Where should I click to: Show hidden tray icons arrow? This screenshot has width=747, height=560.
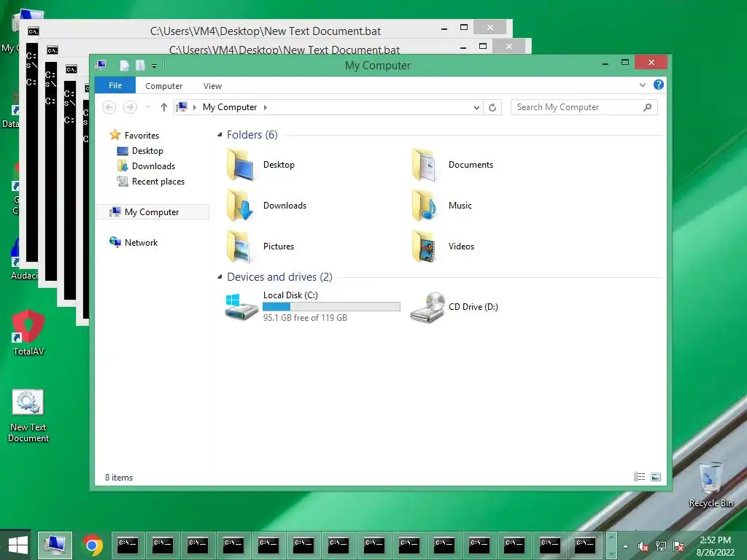625,546
